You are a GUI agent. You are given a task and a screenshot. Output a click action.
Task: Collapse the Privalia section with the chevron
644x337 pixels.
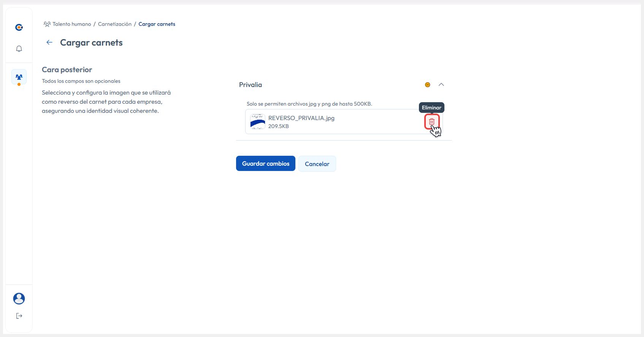[x=441, y=85]
